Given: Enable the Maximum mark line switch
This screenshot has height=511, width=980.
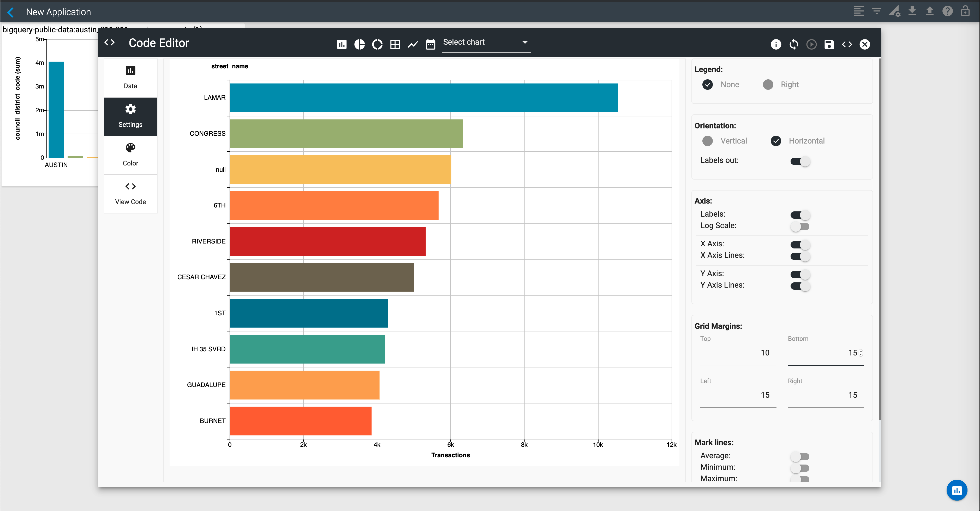Looking at the screenshot, I should 800,479.
